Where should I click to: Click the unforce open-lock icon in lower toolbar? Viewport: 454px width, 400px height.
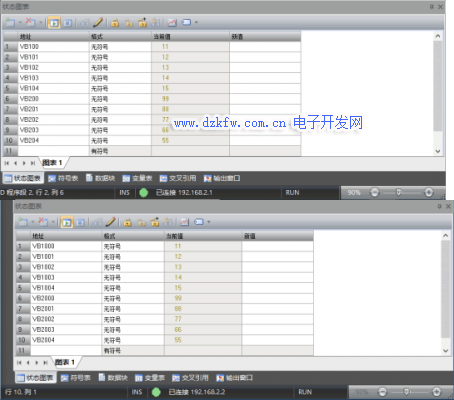click(x=142, y=222)
